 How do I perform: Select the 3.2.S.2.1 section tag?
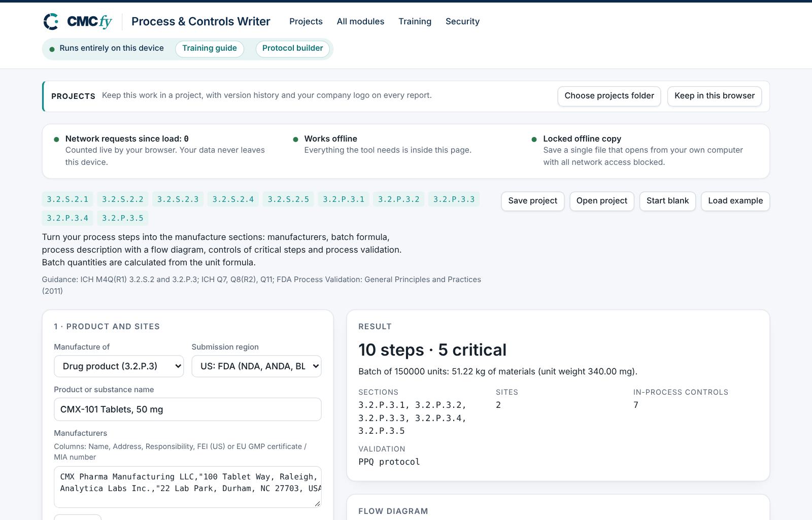pos(67,199)
